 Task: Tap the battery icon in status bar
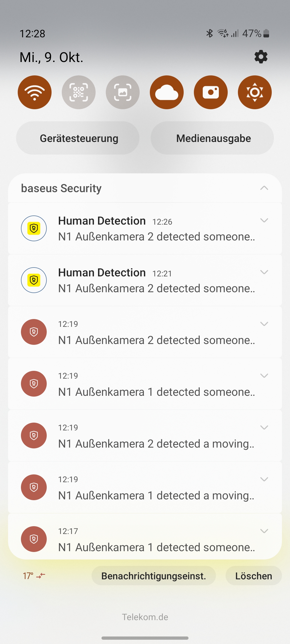pyautogui.click(x=266, y=34)
